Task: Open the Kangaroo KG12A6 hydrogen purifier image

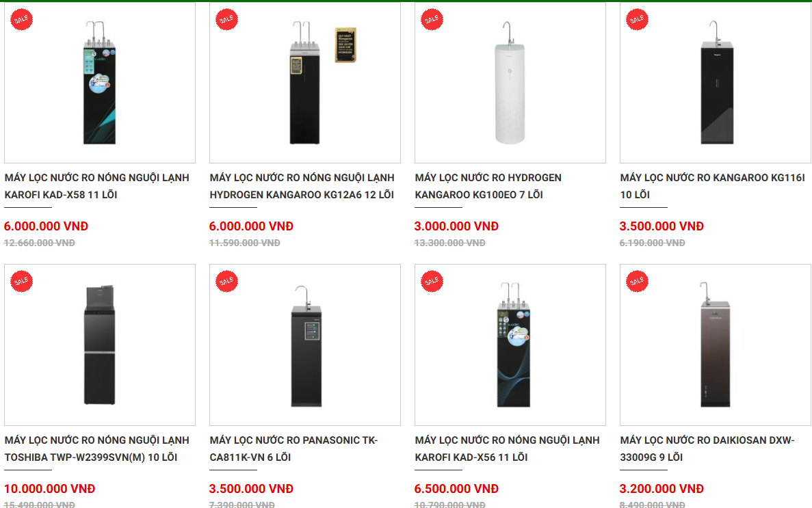Action: 305,85
